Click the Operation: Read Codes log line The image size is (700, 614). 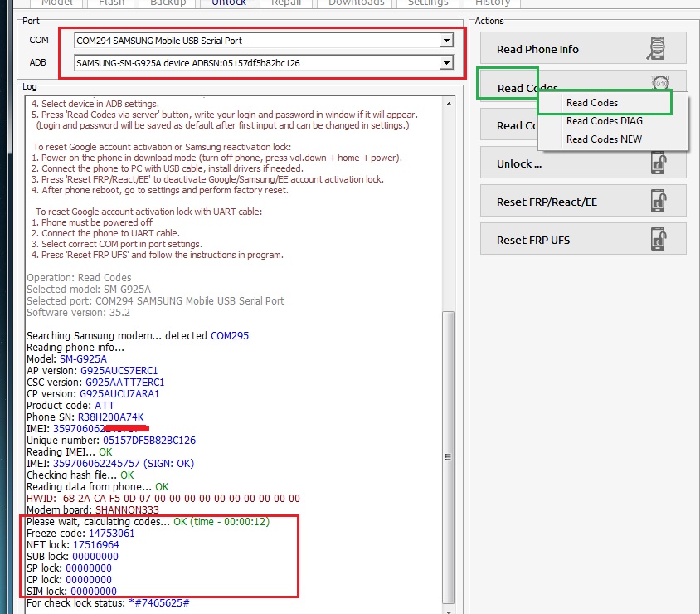tap(79, 278)
